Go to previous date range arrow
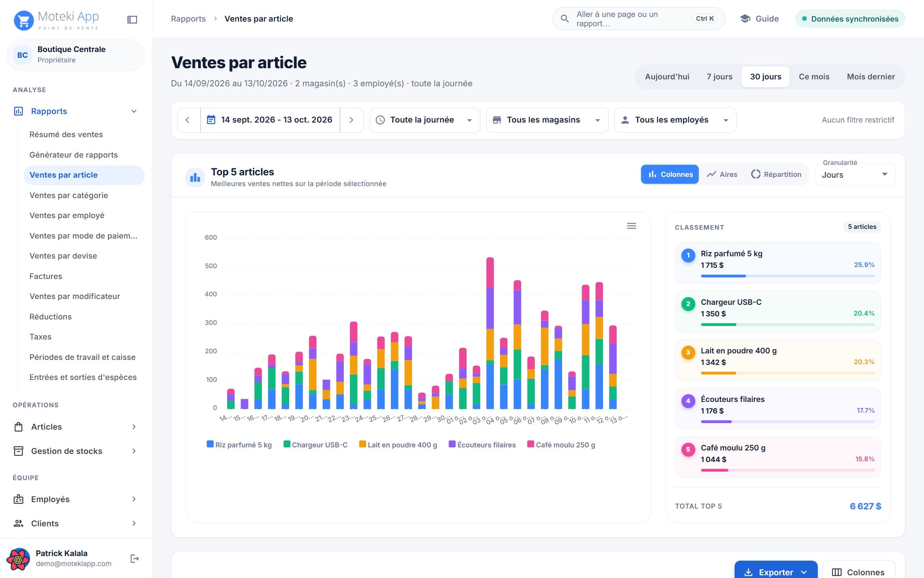The image size is (924, 578). (x=188, y=120)
